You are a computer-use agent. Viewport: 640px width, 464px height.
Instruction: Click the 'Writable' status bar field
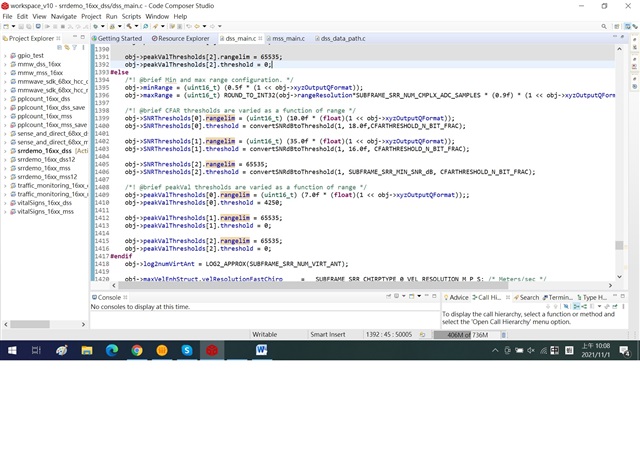[x=264, y=335]
